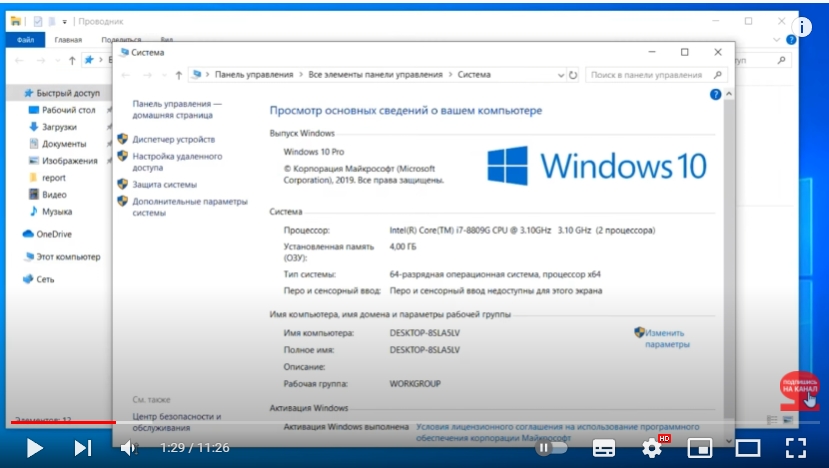Switch to miniplayer mode
The image size is (829, 468).
tap(699, 448)
